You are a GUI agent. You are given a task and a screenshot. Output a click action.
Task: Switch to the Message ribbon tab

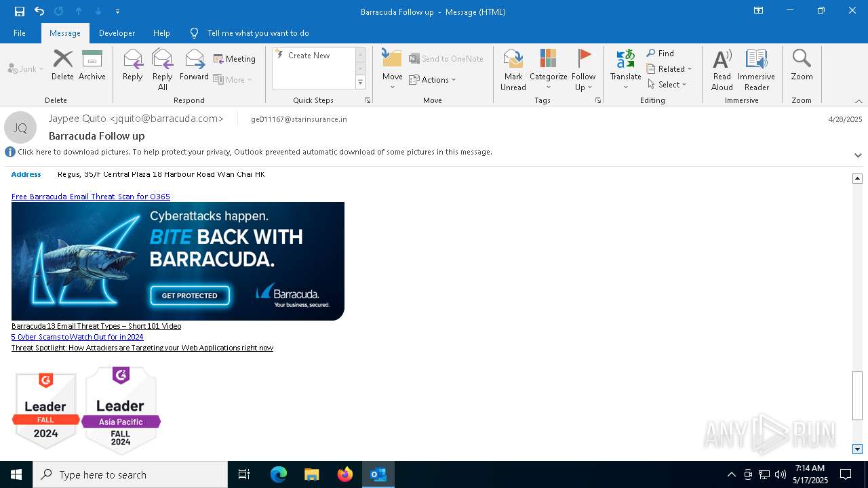65,33
